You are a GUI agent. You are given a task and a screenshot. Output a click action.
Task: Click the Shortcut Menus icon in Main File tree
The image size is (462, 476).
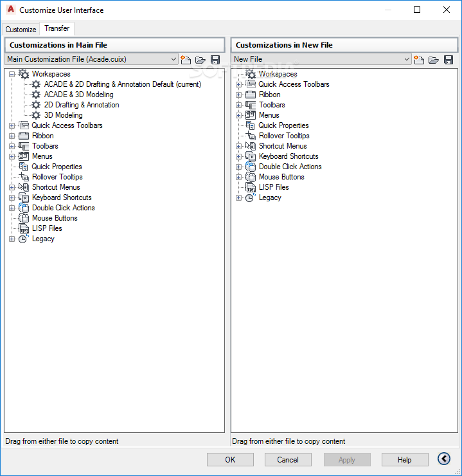click(x=24, y=187)
